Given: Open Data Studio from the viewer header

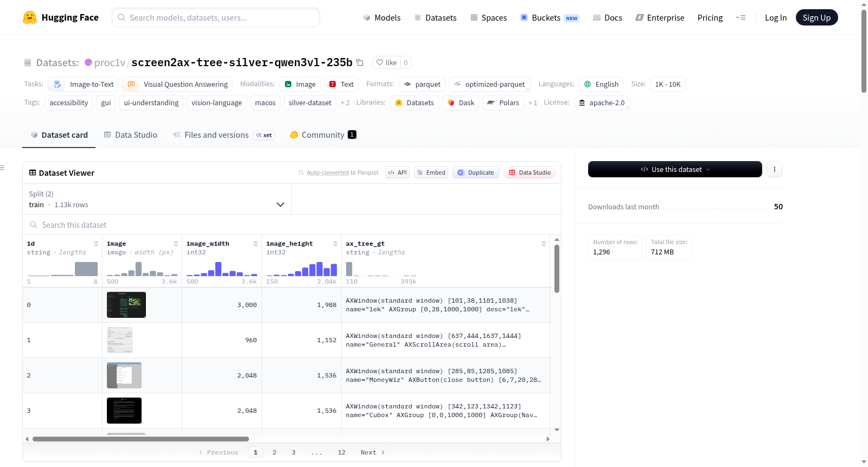Looking at the screenshot, I should click(529, 172).
